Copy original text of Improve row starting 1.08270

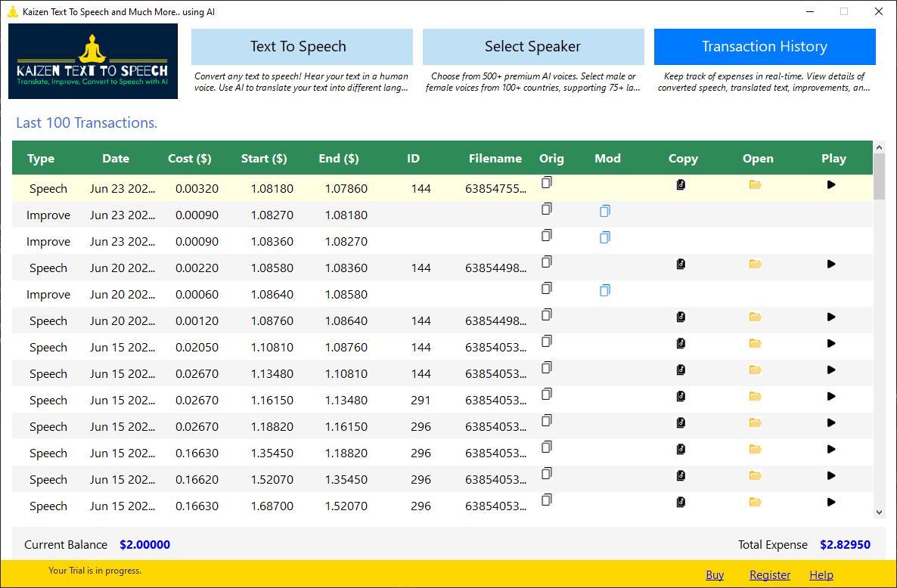point(547,209)
